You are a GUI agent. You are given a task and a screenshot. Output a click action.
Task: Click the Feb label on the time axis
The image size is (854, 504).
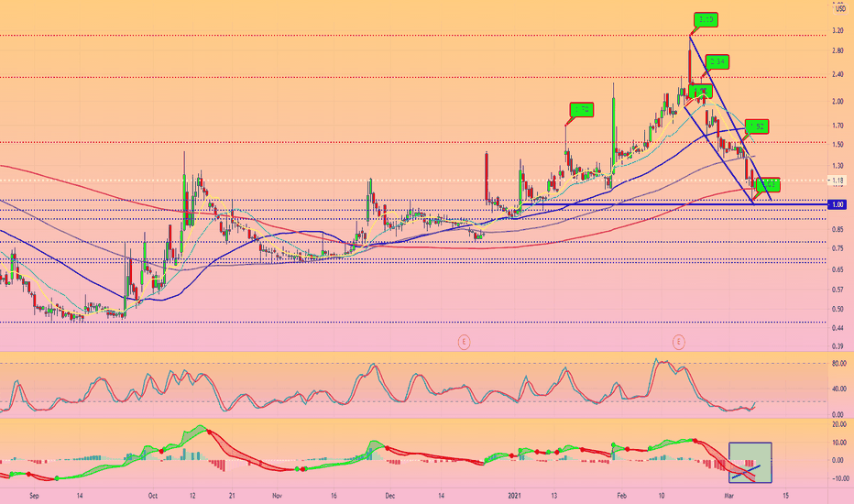[621, 496]
